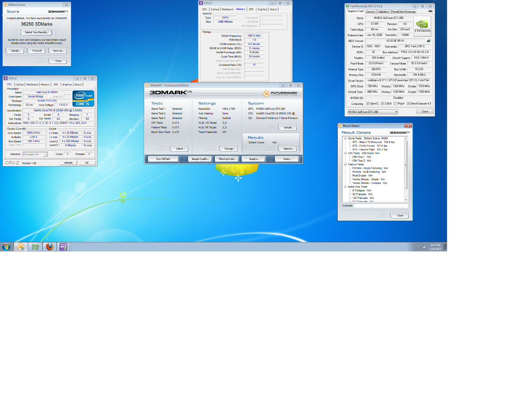532x399 pixels.
Task: Switch to Sensors tab in GPU-Z
Action: coord(370,11)
